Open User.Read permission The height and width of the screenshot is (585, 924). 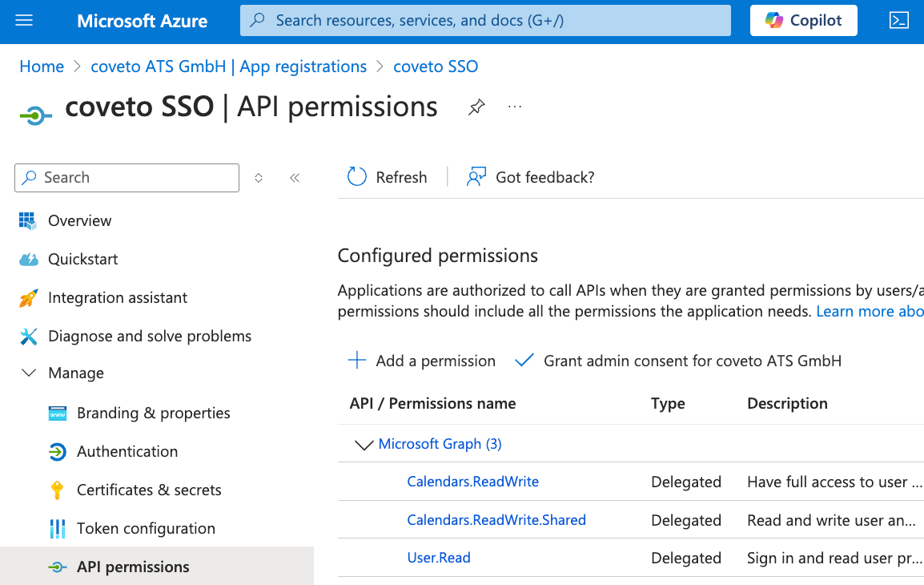pos(439,558)
